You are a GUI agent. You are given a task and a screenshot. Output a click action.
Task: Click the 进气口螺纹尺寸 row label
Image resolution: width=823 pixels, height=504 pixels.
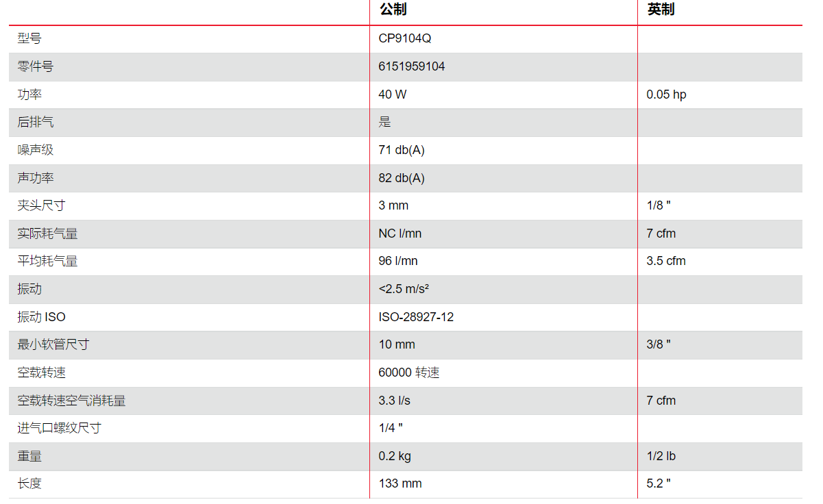(x=60, y=428)
